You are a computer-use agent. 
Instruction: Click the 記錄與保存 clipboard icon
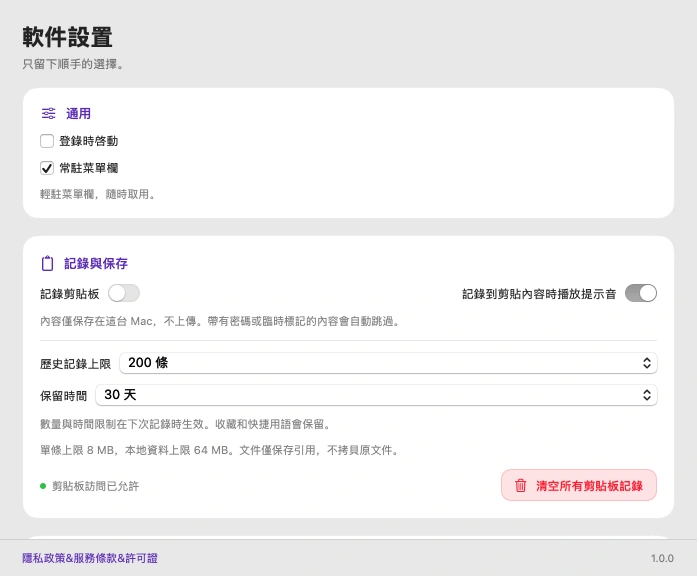click(47, 263)
